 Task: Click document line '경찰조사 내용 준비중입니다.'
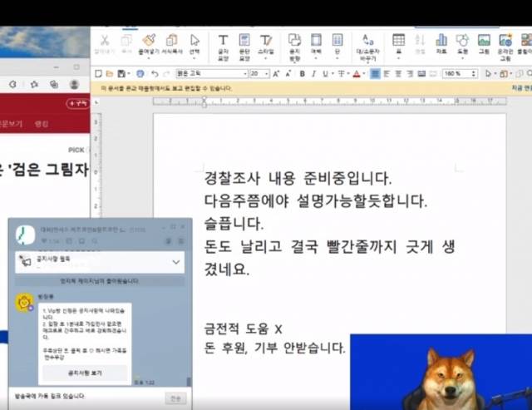point(298,178)
